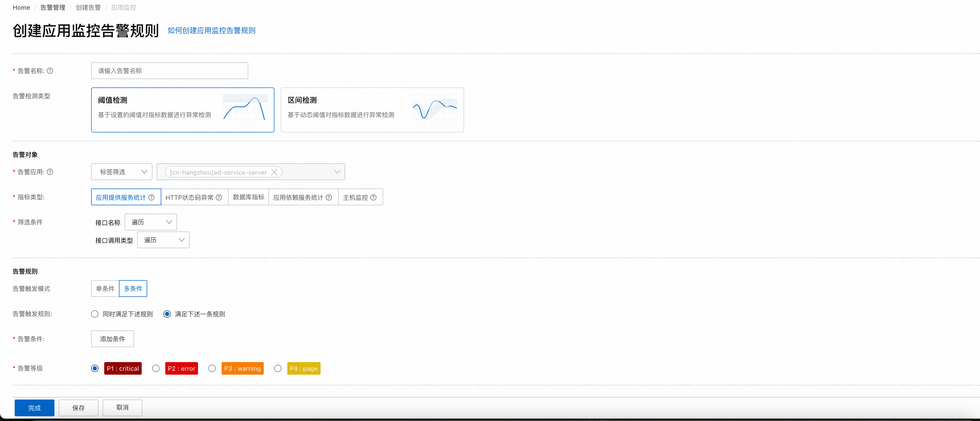Click the P3 warning orange label

(242, 369)
